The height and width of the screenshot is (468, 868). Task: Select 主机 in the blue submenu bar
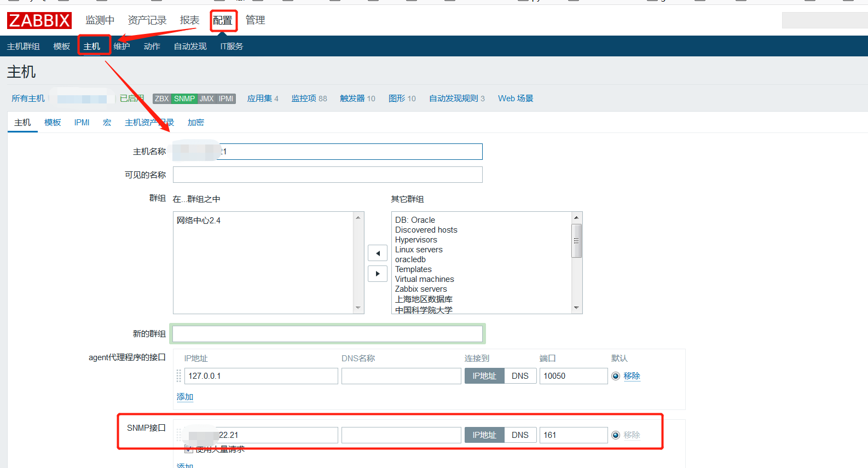pyautogui.click(x=91, y=47)
